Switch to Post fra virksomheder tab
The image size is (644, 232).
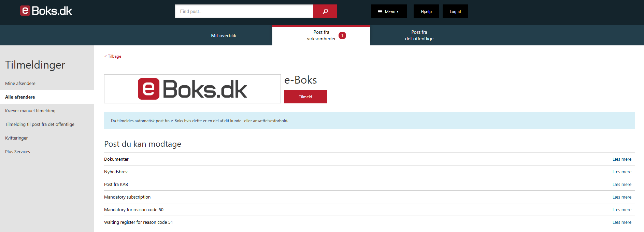[x=321, y=35]
